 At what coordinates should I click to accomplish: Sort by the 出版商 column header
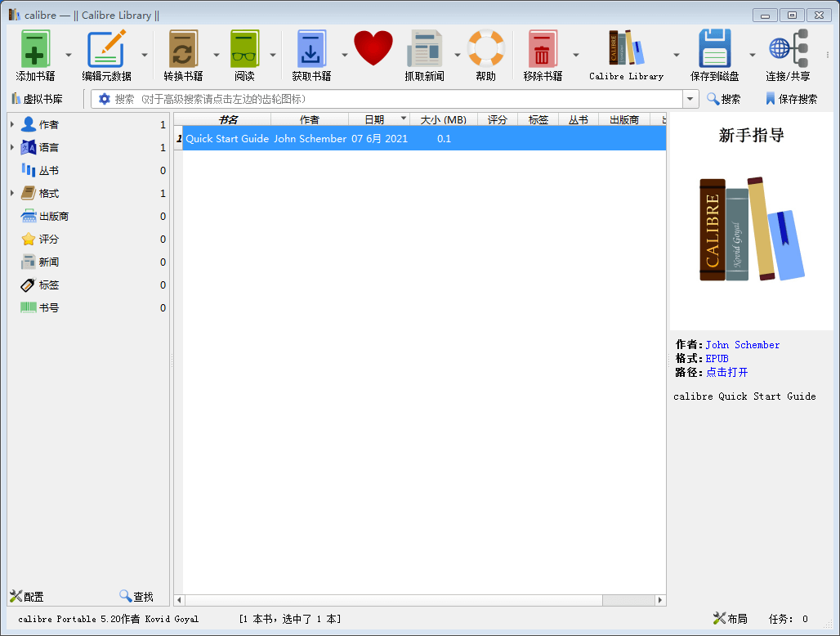pyautogui.click(x=624, y=119)
